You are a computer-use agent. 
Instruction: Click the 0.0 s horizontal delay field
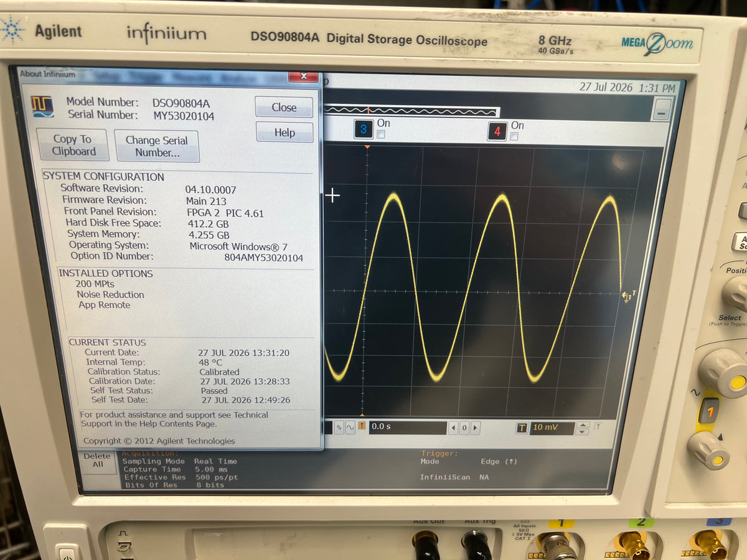tap(408, 427)
